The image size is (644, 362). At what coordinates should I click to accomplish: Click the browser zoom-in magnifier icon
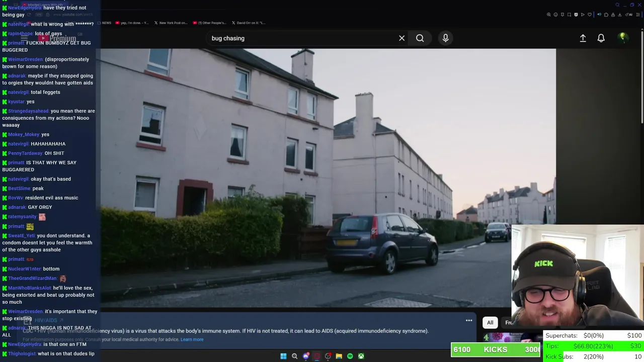pyautogui.click(x=549, y=15)
